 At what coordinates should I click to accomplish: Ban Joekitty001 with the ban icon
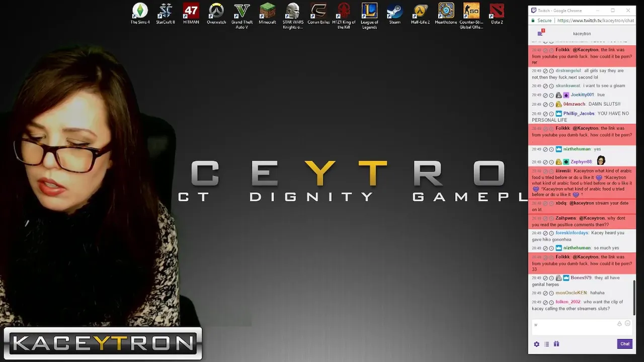[x=545, y=95]
